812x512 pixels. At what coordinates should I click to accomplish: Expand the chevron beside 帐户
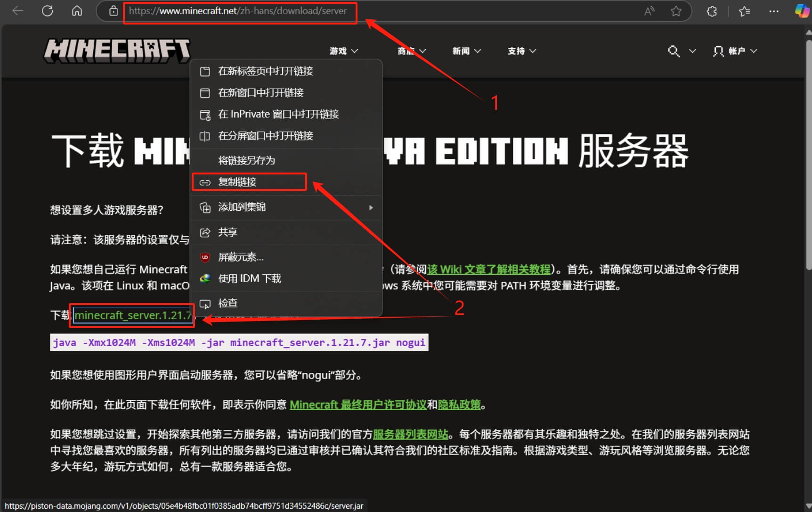(754, 51)
